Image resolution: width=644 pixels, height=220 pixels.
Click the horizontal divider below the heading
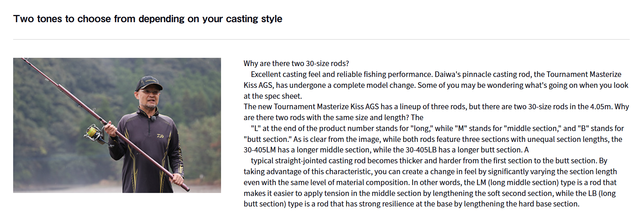coord(321,39)
